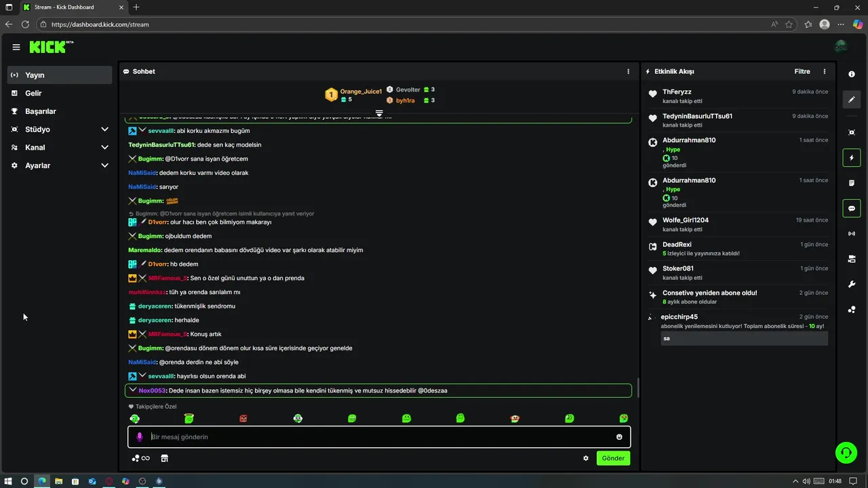The image size is (868, 488).
Task: Open Gelir in the left sidebar
Action: [60, 93]
